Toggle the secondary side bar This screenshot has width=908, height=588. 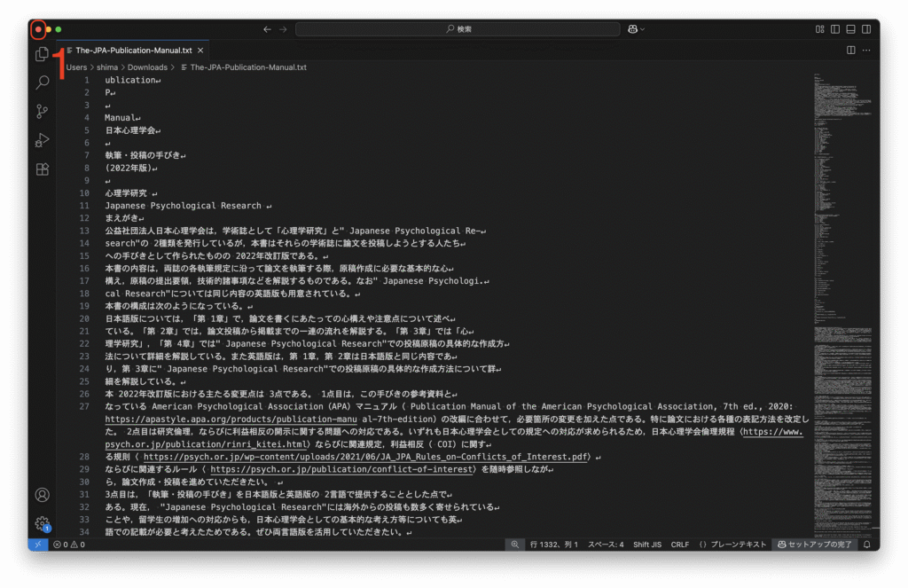pos(866,29)
